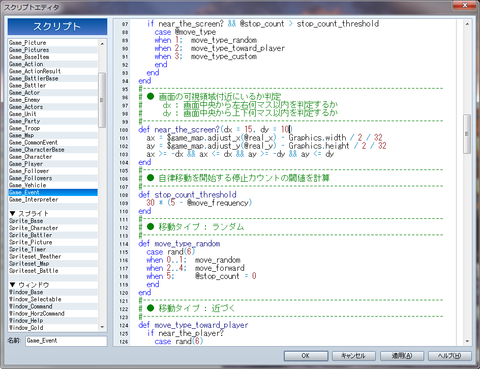480x369 pixels.
Task: Select Game_Actor script
Action: [x=53, y=93]
